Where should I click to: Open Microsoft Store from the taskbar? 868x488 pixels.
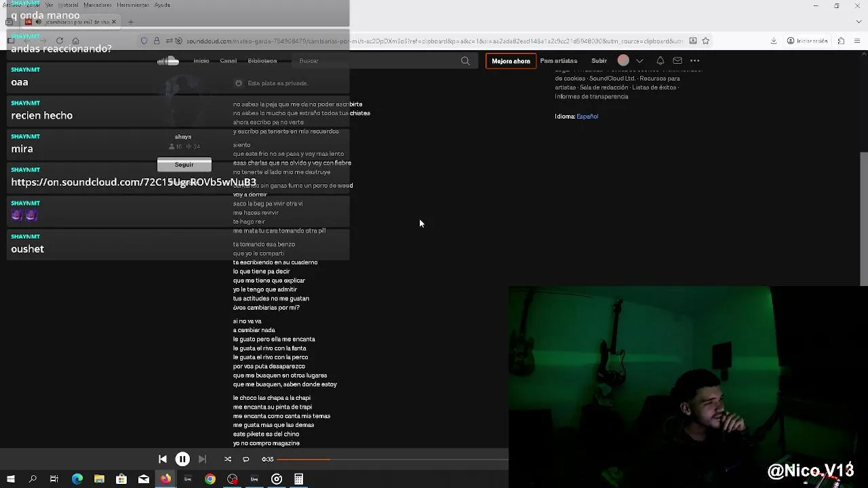pyautogui.click(x=121, y=479)
